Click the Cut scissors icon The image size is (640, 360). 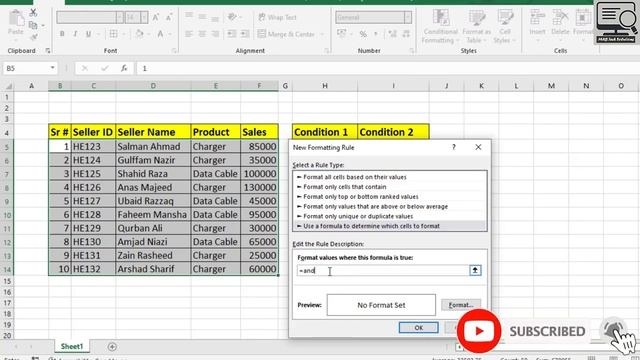point(33,13)
